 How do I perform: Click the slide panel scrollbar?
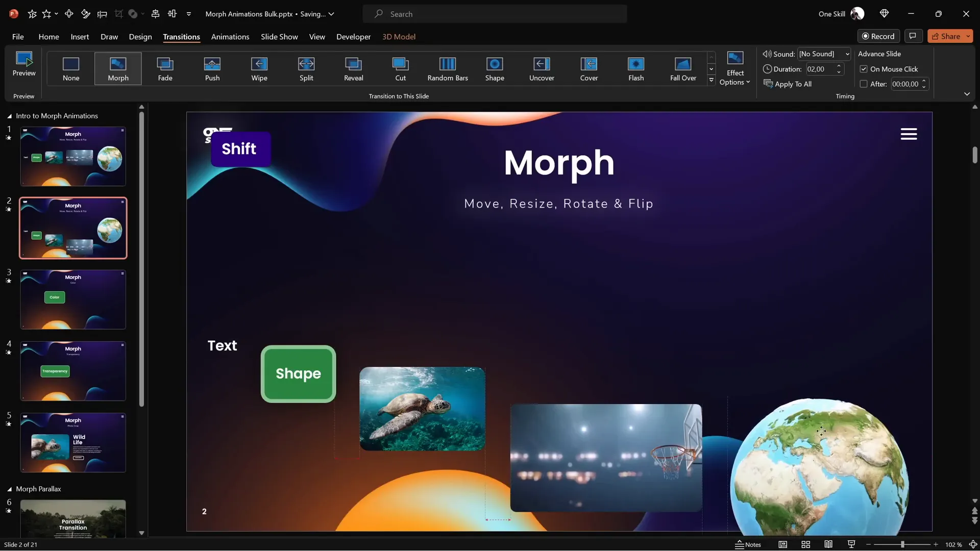pyautogui.click(x=141, y=259)
